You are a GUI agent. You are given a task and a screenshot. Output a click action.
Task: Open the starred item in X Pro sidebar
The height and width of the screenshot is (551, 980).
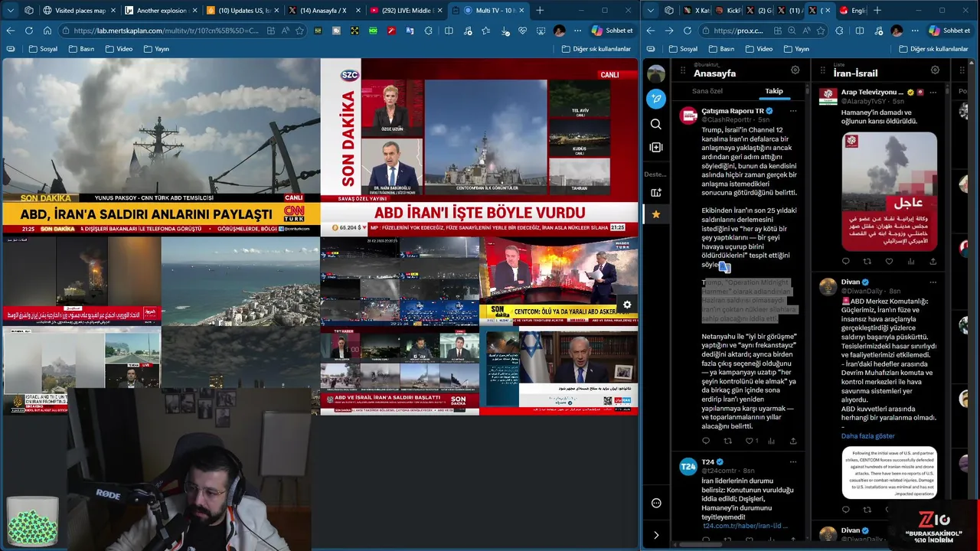(656, 214)
